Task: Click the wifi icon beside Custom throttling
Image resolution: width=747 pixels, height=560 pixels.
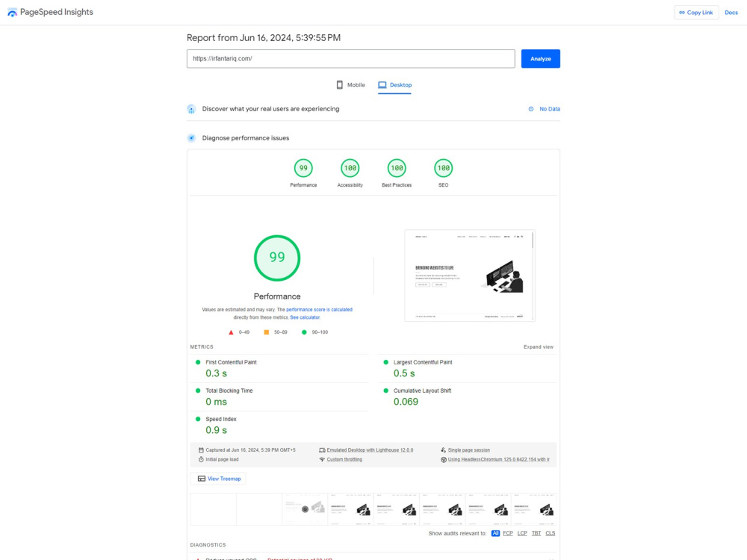Action: [x=323, y=458]
